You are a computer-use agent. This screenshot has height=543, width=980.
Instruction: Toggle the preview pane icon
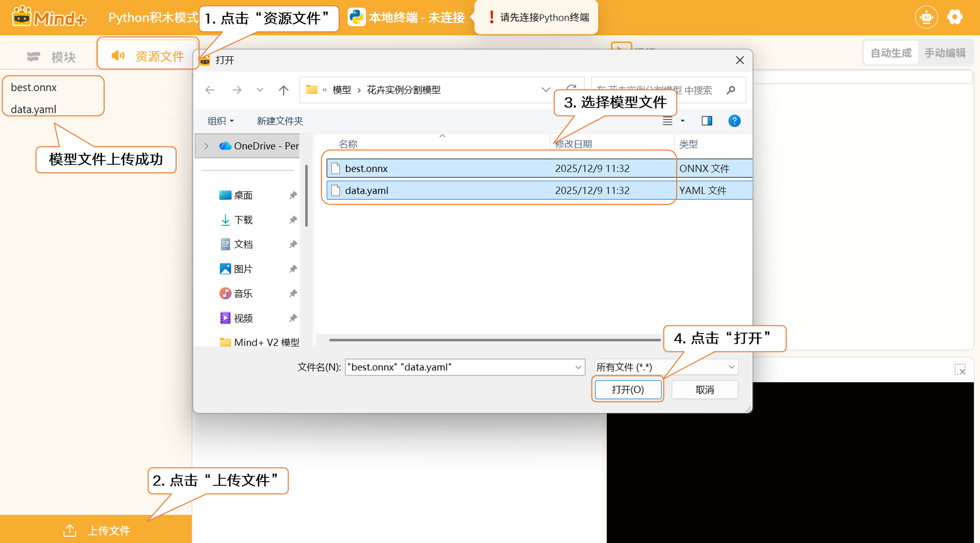click(x=706, y=121)
